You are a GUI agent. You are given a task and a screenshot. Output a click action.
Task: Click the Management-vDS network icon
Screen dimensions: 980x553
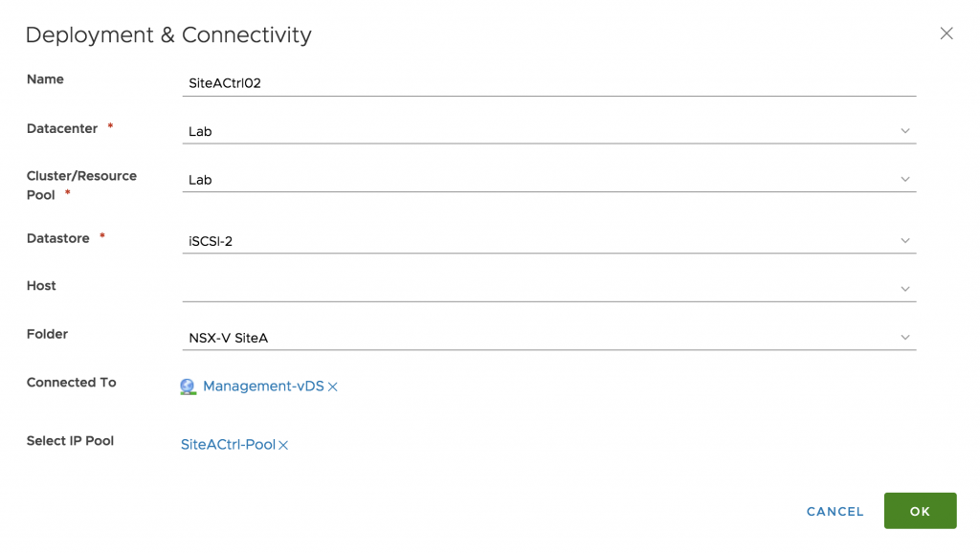(x=188, y=387)
